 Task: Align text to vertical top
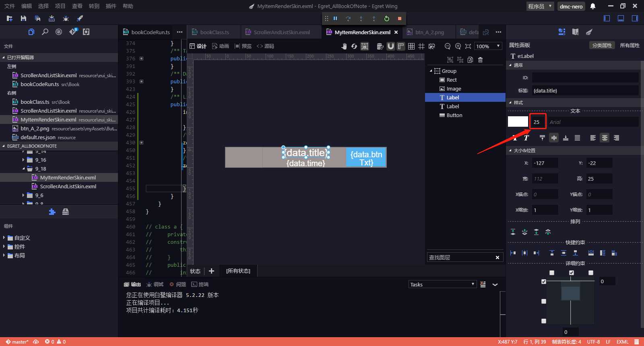(542, 138)
